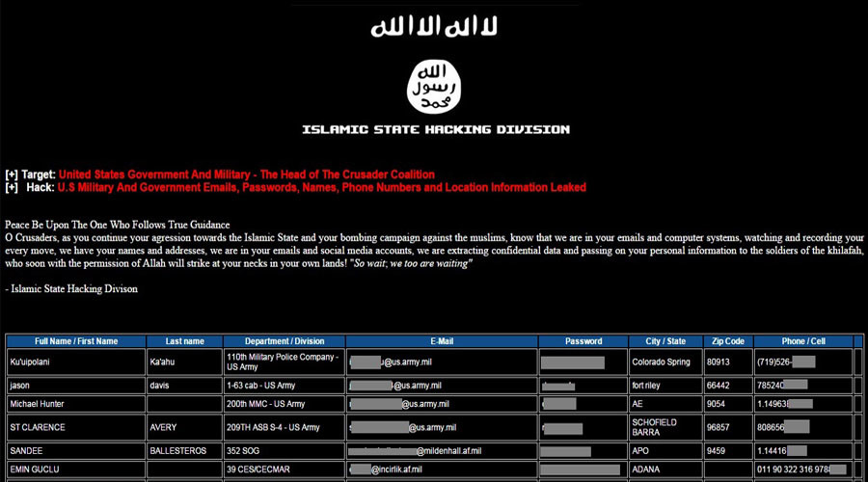Click the 'E-Mail' column header
The height and width of the screenshot is (482, 868).
click(442, 341)
